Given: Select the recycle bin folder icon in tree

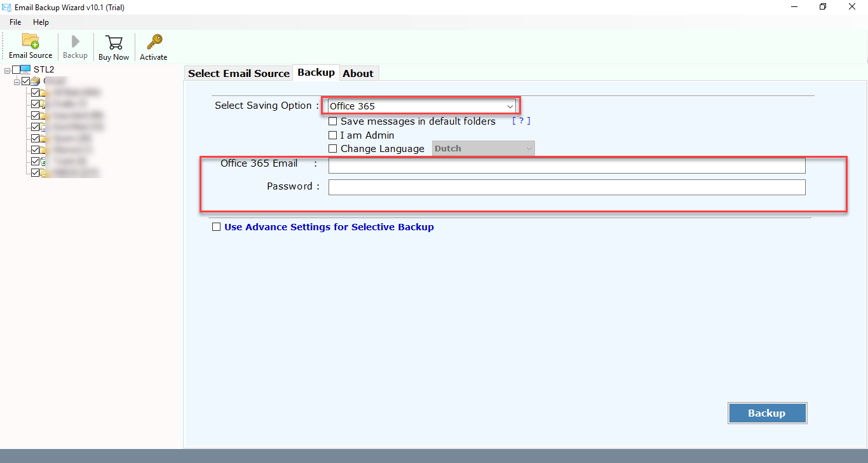Looking at the screenshot, I should pyautogui.click(x=43, y=162).
